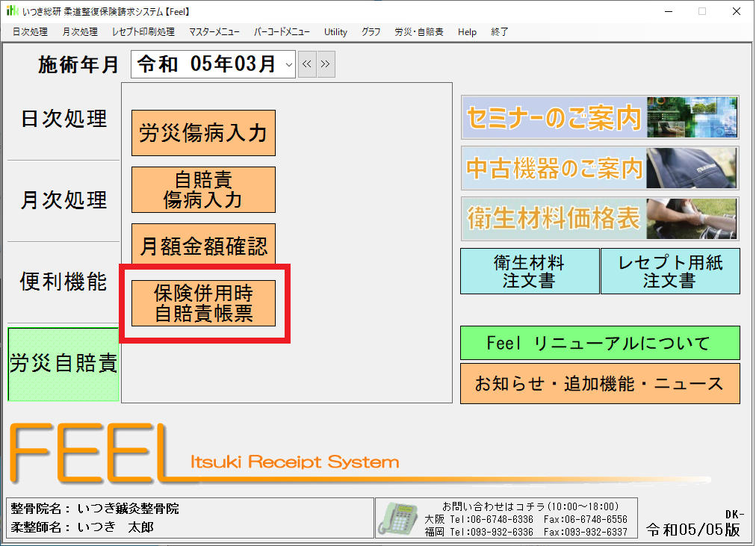The width and height of the screenshot is (756, 546).
Task: Open the Utility menu
Action: [x=335, y=32]
